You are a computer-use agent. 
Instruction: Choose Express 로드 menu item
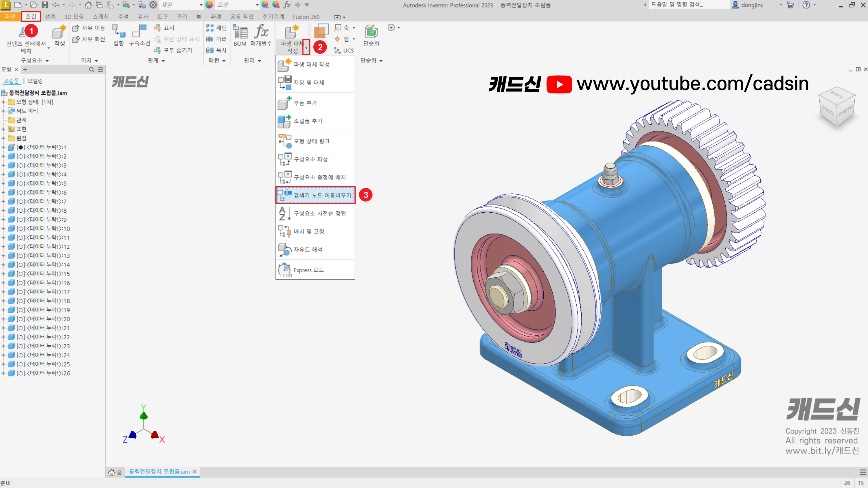click(x=315, y=270)
